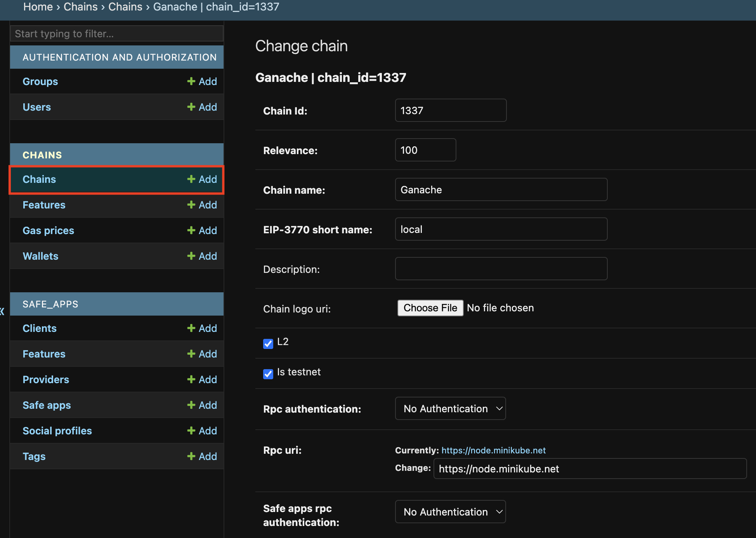
Task: Open the current node.minikube.net Rpc link
Action: 493,450
